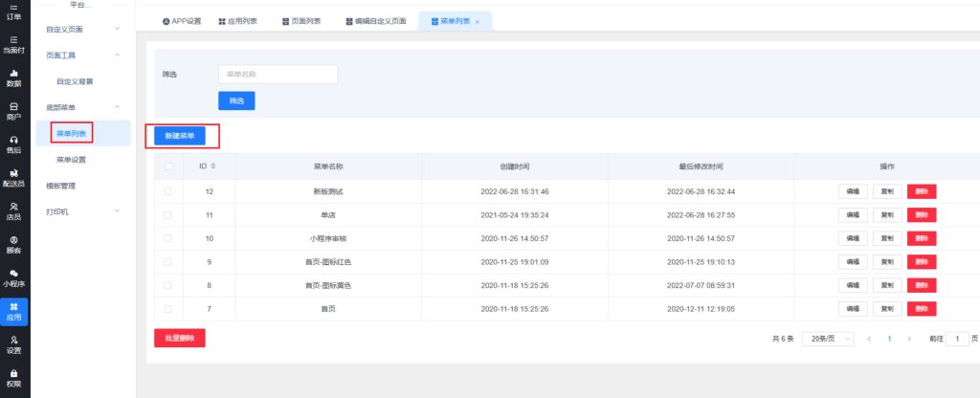Open the 小程序 (Mini Program) sidebar icon
Screen dimensions: 980x398
14,277
